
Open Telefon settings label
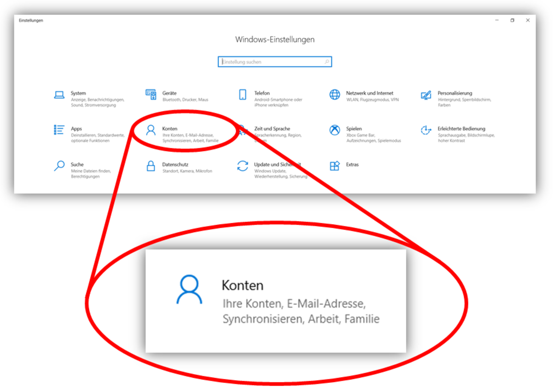(262, 93)
